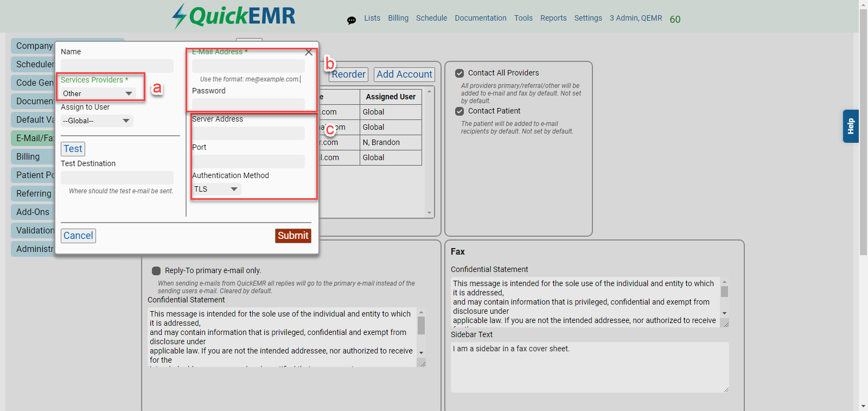Image resolution: width=868 pixels, height=411 pixels.
Task: Click the N, Brandon table cell
Action: tap(391, 142)
